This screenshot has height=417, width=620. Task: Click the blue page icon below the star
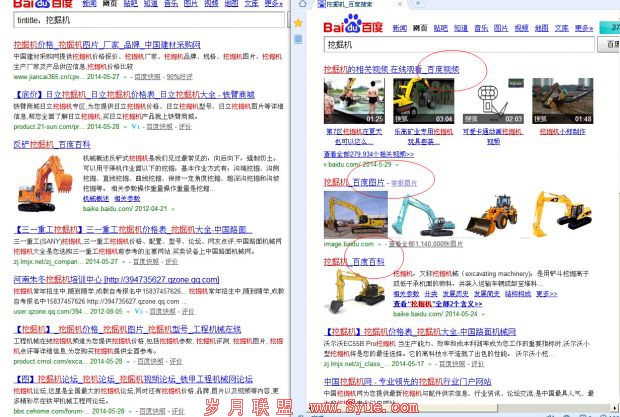pos(298,39)
